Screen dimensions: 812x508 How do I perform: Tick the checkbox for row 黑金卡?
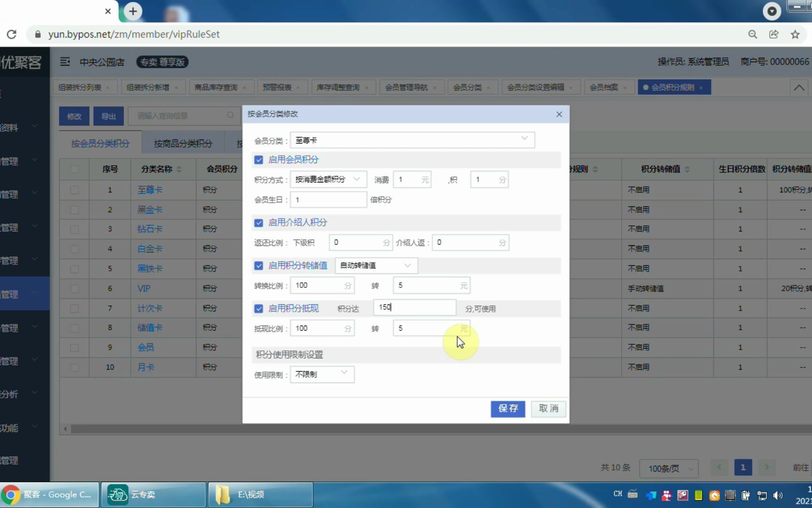coord(74,210)
